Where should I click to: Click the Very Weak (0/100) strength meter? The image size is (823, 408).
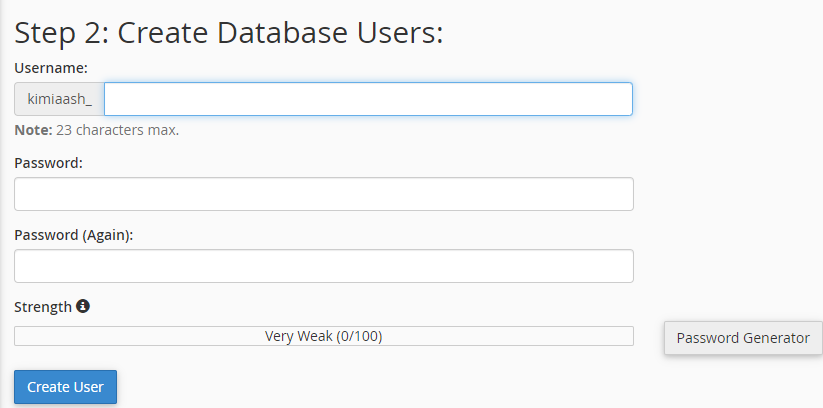[x=324, y=336]
